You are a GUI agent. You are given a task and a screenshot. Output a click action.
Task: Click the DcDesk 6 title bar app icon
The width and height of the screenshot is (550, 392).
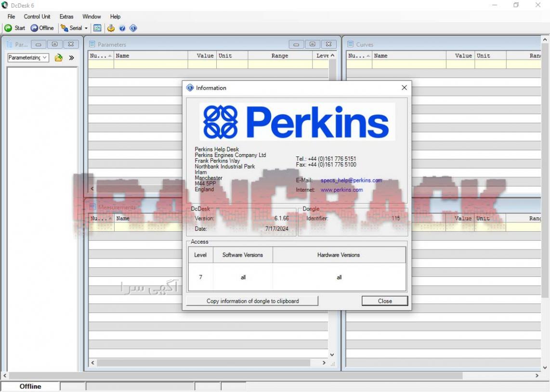pos(4,5)
